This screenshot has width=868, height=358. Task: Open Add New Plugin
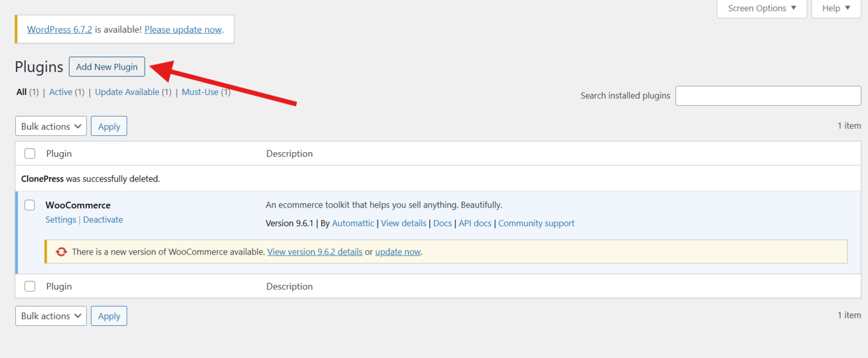pos(107,66)
